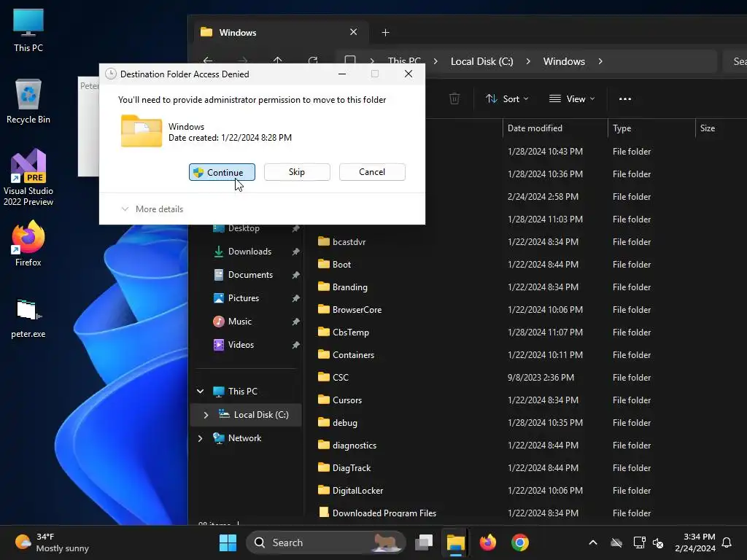The height and width of the screenshot is (560, 747).
Task: Click the Date modified column header
Action: coord(555,128)
